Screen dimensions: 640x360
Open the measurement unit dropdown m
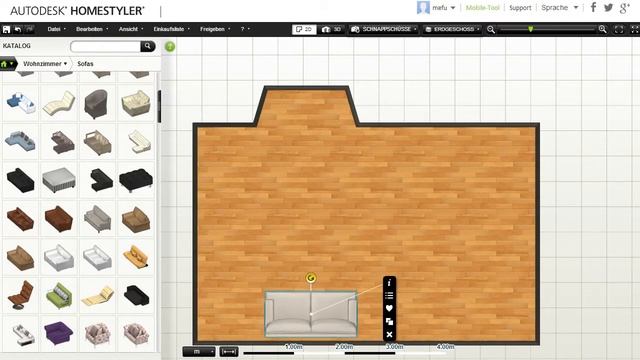pyautogui.click(x=199, y=351)
